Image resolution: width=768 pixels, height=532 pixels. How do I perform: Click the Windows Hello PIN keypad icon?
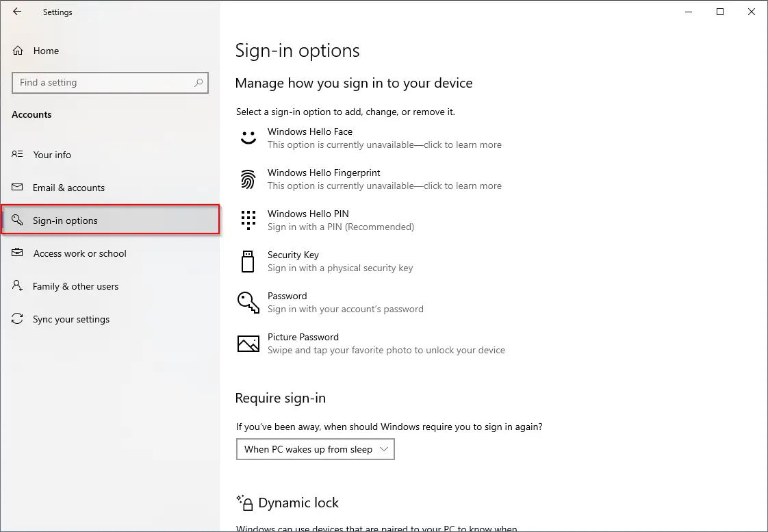click(248, 220)
